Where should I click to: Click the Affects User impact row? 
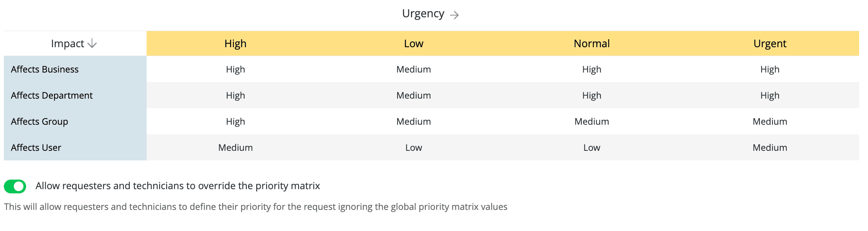click(x=36, y=148)
